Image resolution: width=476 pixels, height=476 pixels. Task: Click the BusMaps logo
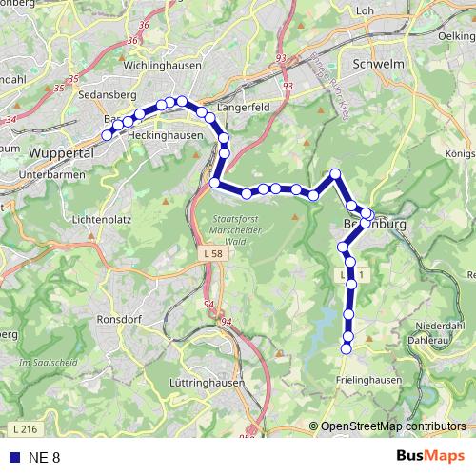pyautogui.click(x=430, y=456)
